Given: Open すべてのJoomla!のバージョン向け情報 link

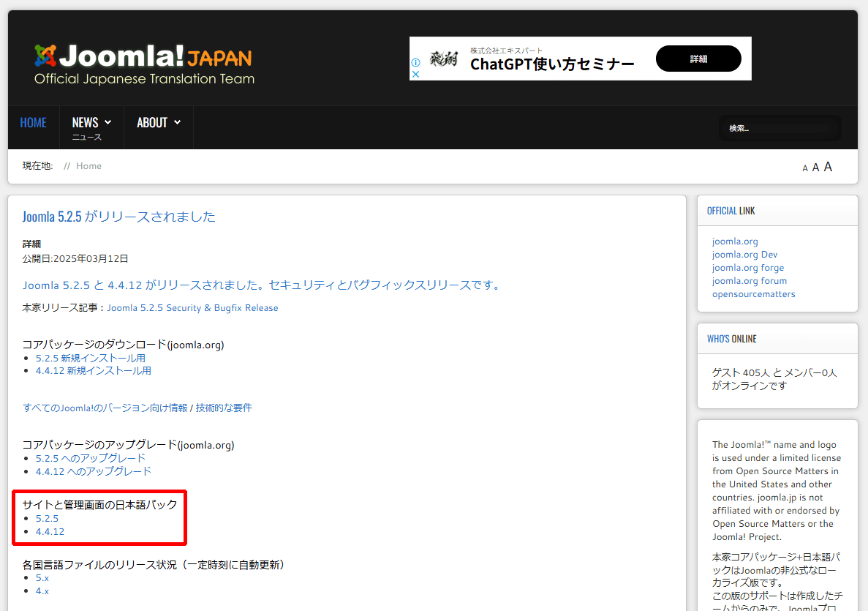Looking at the screenshot, I should point(105,408).
